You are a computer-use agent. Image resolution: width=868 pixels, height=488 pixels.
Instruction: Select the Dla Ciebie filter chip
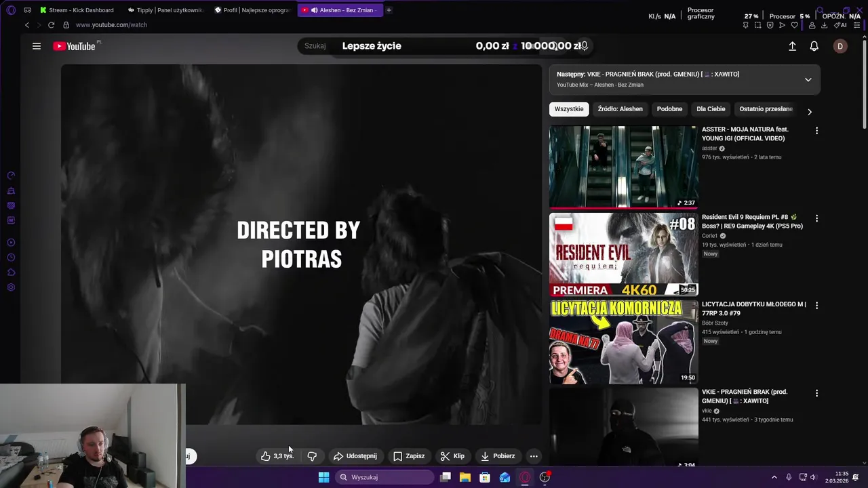pos(711,109)
